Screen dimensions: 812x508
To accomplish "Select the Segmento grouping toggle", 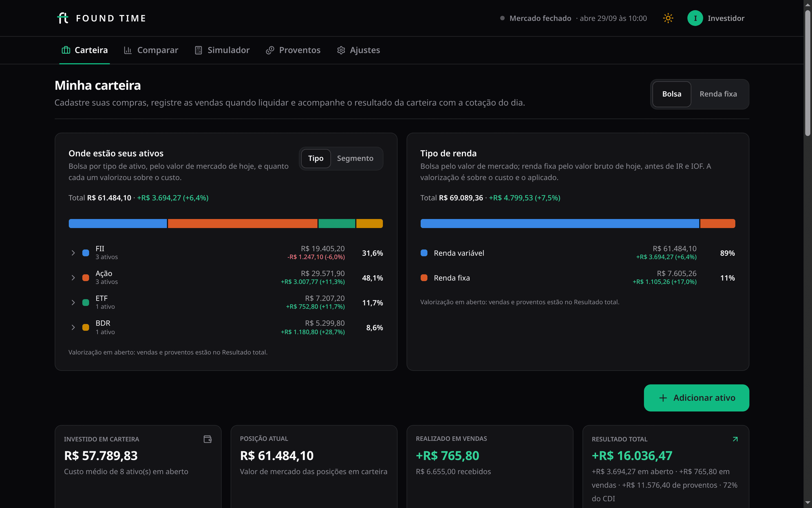I will (355, 158).
